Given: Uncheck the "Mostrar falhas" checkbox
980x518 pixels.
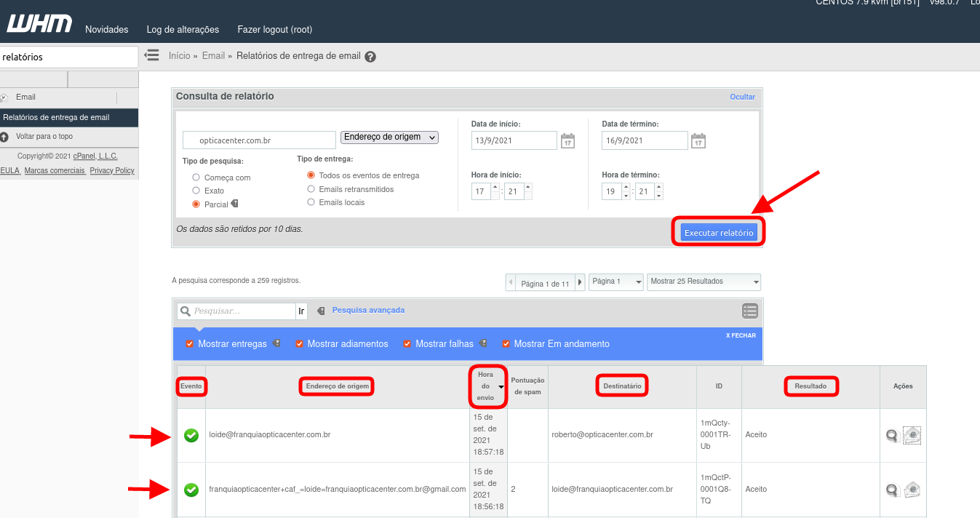Looking at the screenshot, I should pyautogui.click(x=407, y=344).
